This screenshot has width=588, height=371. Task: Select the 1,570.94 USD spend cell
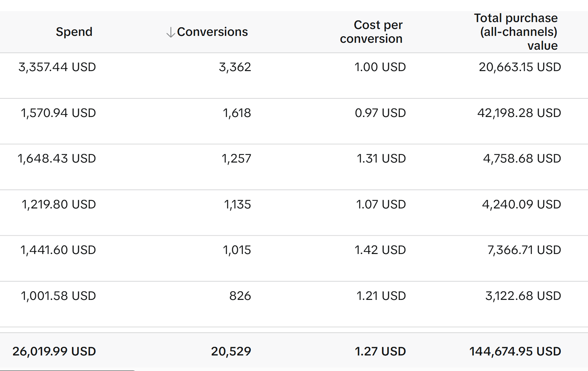point(58,113)
